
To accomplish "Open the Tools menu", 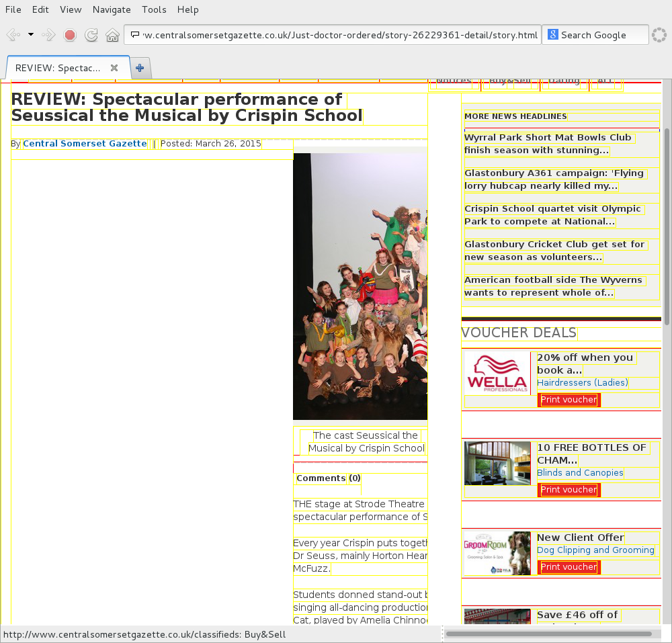I will [154, 9].
